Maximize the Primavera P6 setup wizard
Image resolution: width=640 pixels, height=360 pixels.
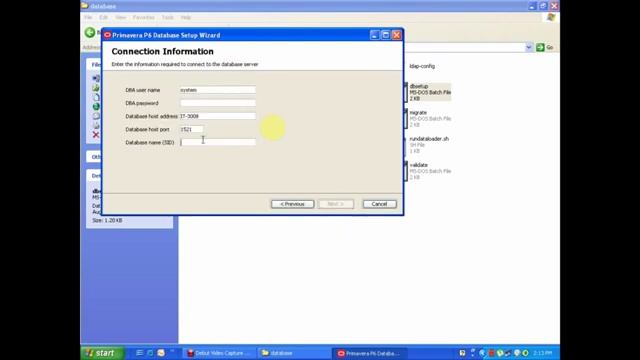click(385, 35)
